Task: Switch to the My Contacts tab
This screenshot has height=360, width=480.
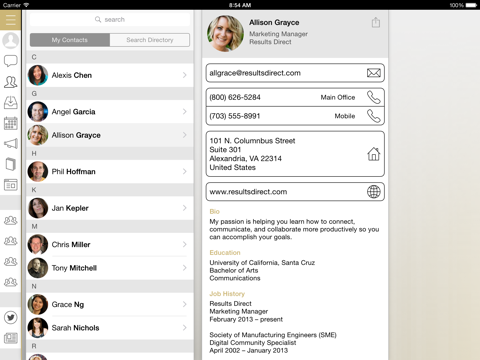Action: coord(70,40)
